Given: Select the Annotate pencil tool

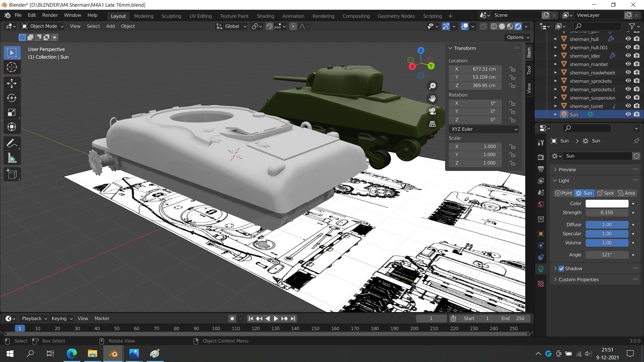Looking at the screenshot, I should [12, 143].
